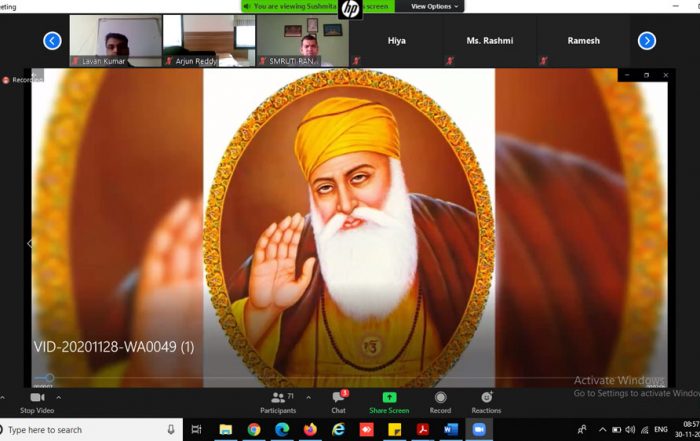Click the microphone icon in search box
The width and height of the screenshot is (700, 441).
(171, 429)
